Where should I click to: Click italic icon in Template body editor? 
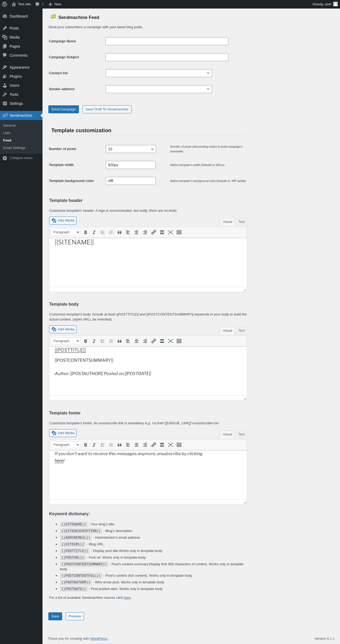(x=94, y=341)
